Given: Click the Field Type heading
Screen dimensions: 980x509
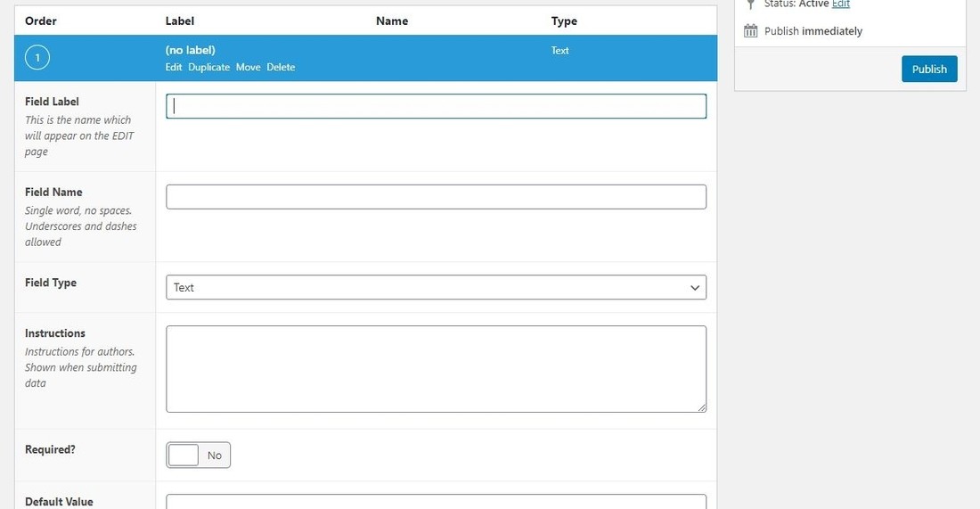Looking at the screenshot, I should [x=51, y=283].
